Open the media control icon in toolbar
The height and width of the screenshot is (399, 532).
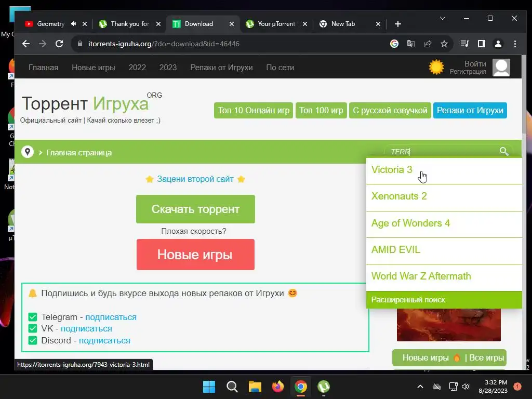pos(464,44)
